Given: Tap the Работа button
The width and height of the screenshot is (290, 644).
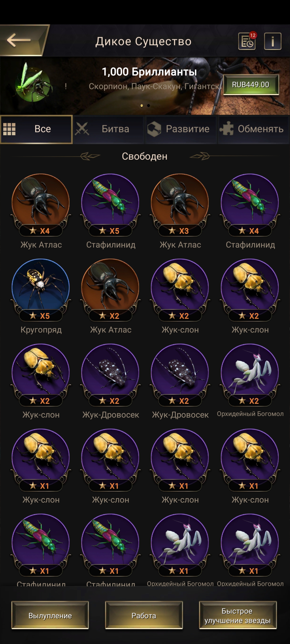Looking at the screenshot, I should pos(144,615).
